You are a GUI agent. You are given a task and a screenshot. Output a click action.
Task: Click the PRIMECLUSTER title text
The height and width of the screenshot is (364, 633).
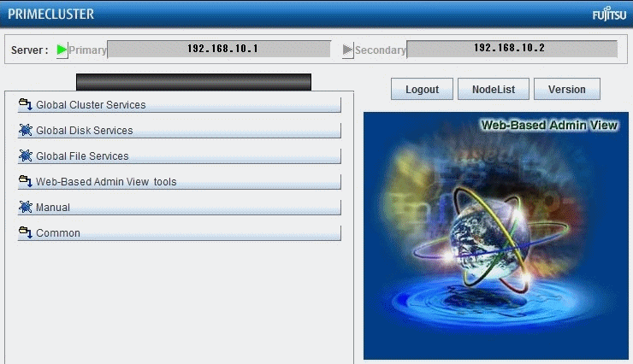pos(50,15)
